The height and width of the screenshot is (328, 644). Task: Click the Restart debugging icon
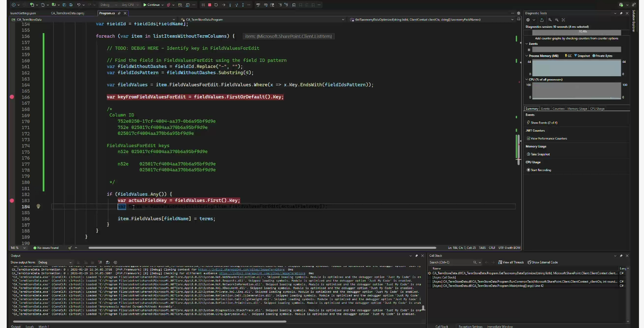pos(216,5)
